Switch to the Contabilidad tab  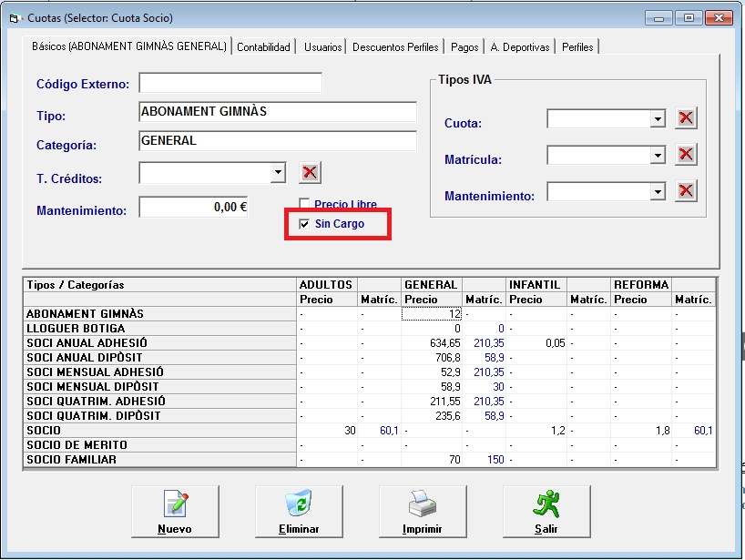tap(263, 47)
